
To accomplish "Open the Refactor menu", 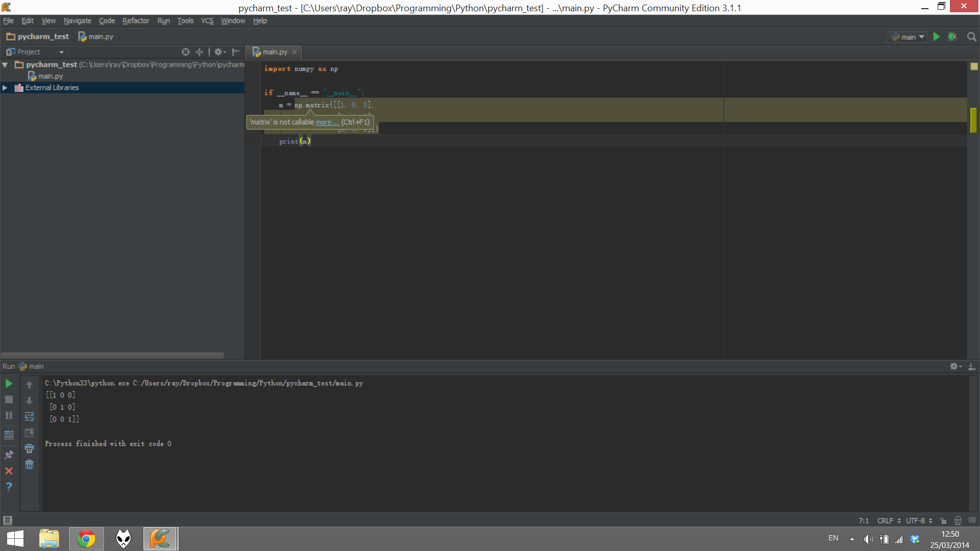I will [135, 21].
